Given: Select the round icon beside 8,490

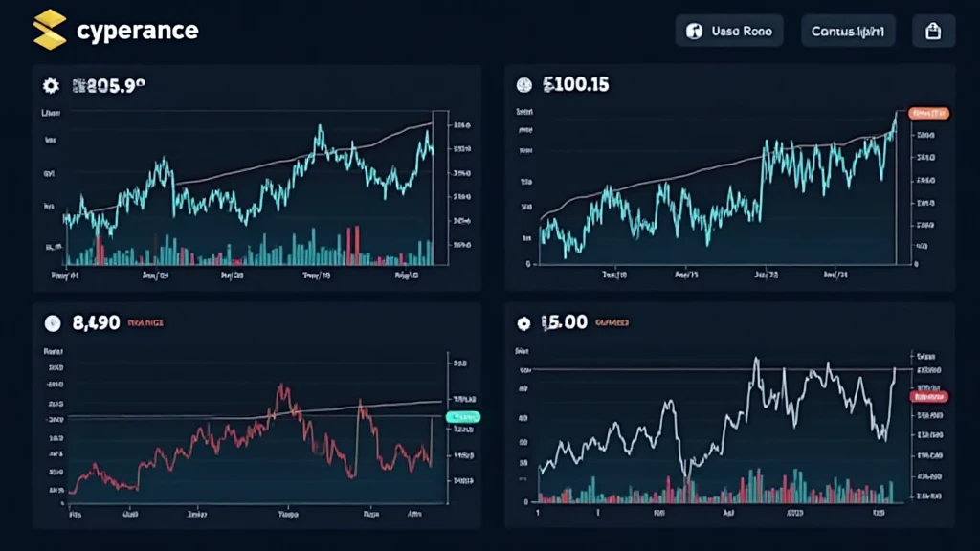Looking at the screenshot, I should click(52, 323).
